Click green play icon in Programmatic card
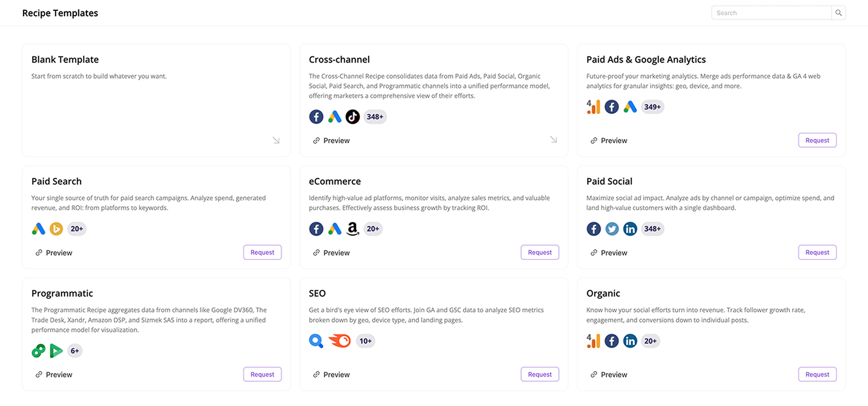 (x=56, y=351)
